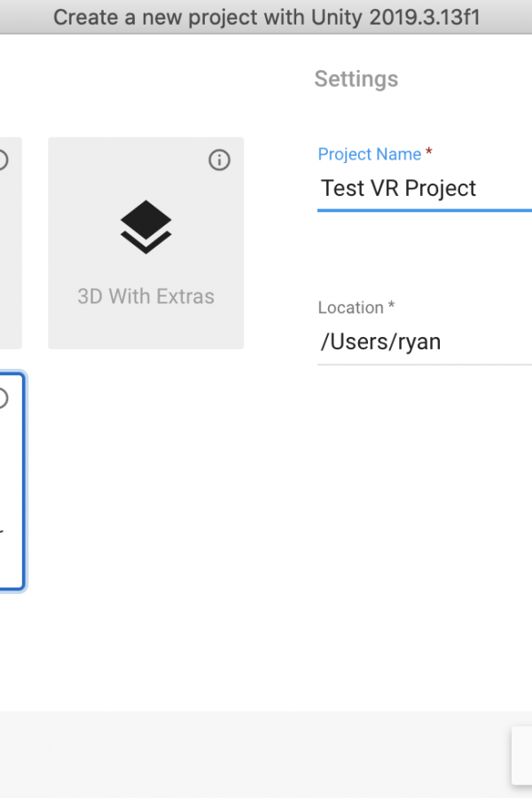Image resolution: width=532 pixels, height=798 pixels.
Task: Select the cut-off template card beside 3D With Extras
Action: [11, 243]
